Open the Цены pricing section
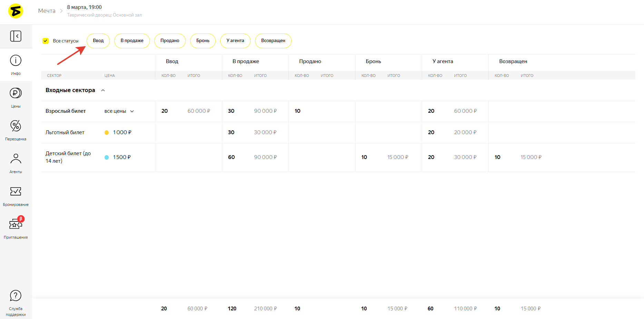The width and height of the screenshot is (644, 319). pyautogui.click(x=16, y=97)
